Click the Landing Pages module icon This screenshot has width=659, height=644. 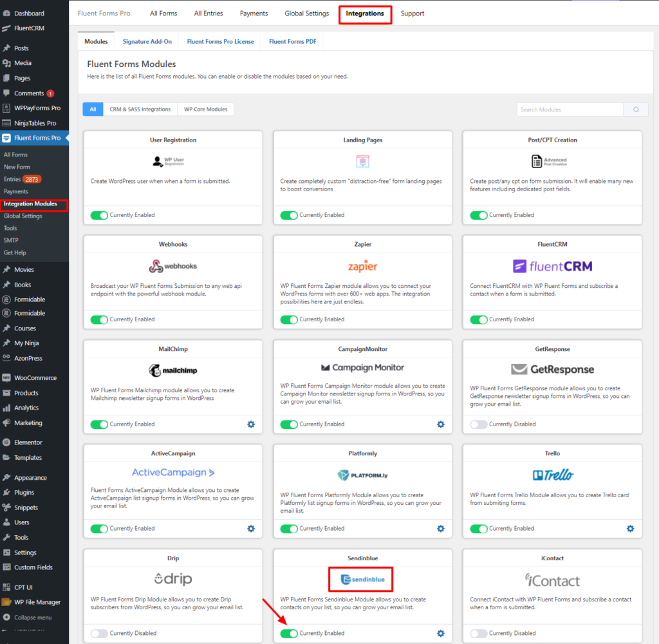tap(362, 161)
